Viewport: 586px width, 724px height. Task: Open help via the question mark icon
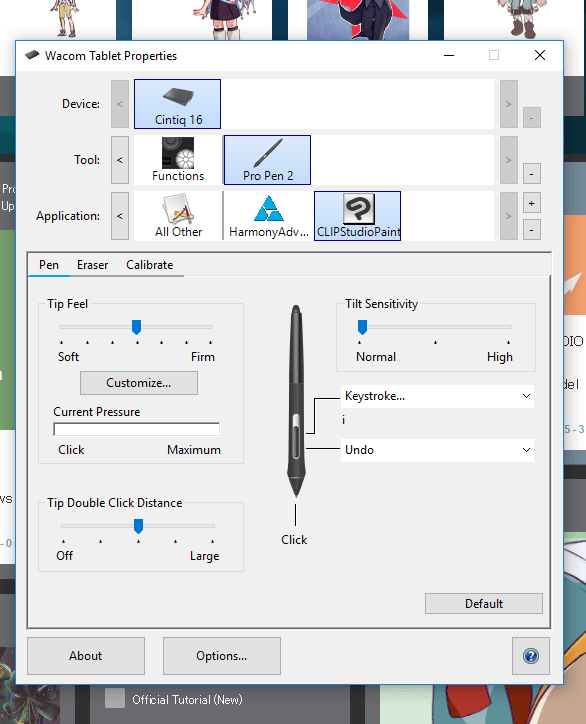pyautogui.click(x=531, y=656)
